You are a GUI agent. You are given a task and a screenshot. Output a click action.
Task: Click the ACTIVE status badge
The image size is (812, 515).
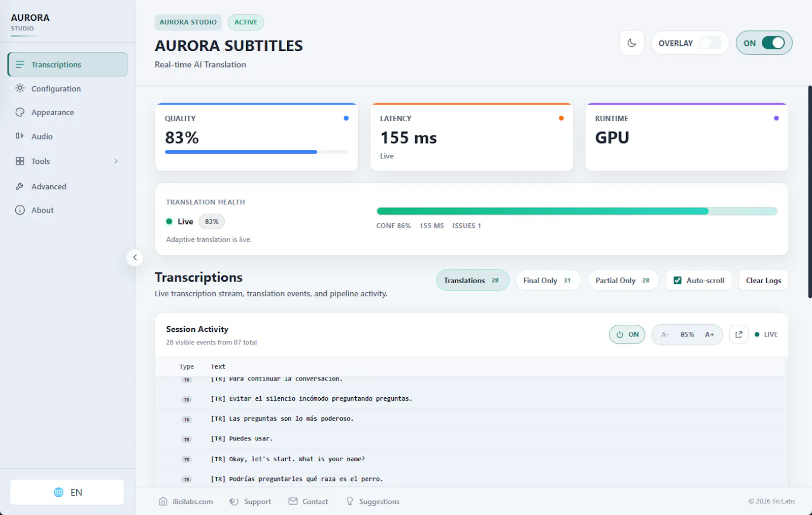[246, 22]
